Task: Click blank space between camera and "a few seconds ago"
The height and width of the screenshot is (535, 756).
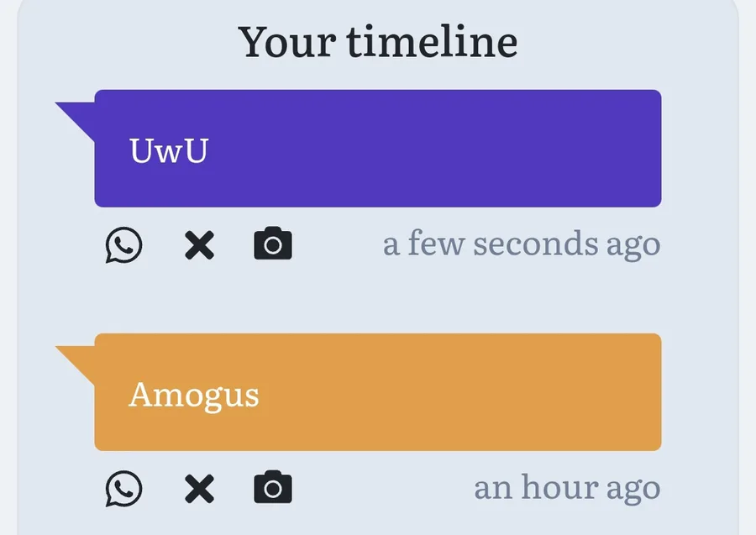Action: coord(338,244)
